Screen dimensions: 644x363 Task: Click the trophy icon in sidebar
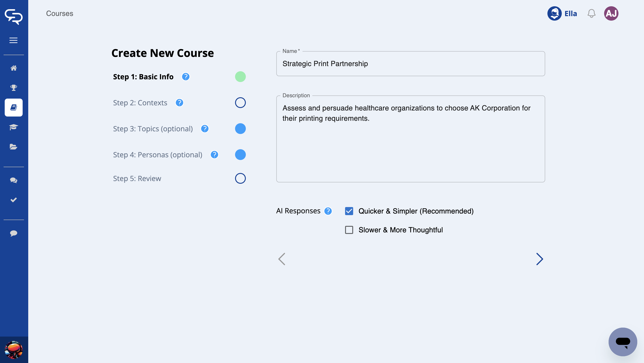(13, 88)
